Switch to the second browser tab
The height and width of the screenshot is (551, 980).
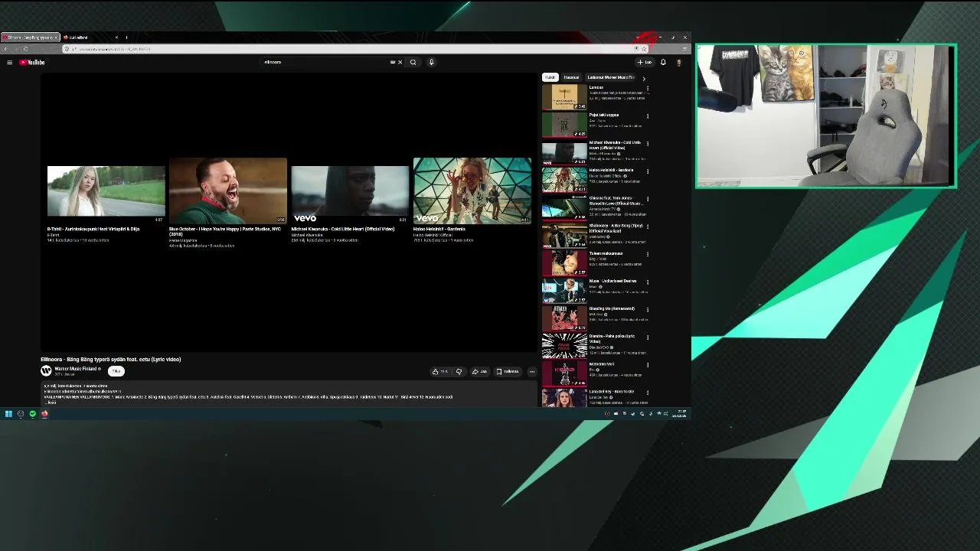click(90, 37)
